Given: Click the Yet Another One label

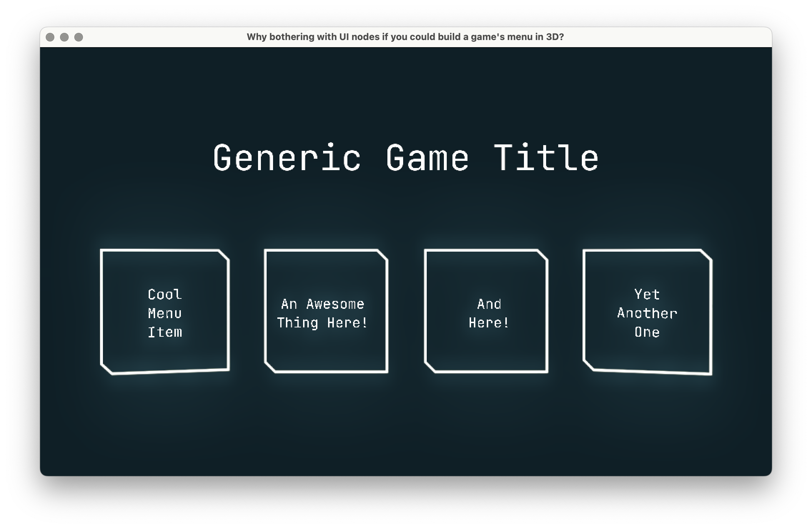Looking at the screenshot, I should point(647,313).
